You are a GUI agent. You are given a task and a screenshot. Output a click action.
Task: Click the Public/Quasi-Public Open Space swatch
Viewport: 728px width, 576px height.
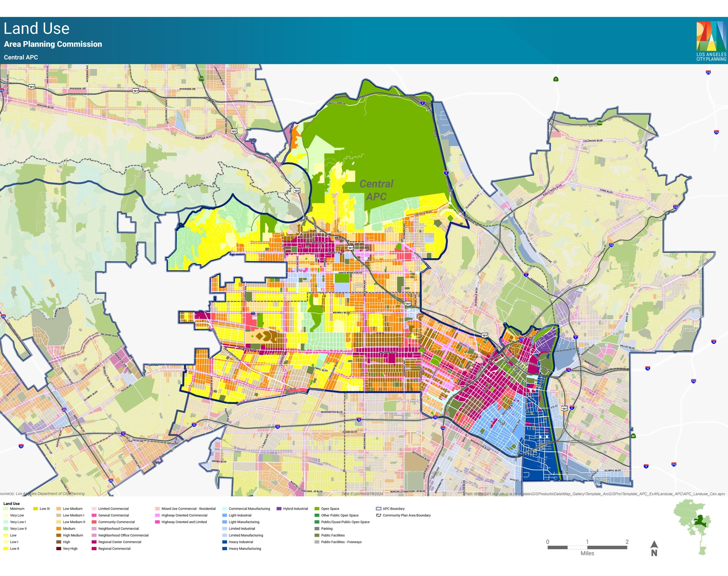pos(317,522)
